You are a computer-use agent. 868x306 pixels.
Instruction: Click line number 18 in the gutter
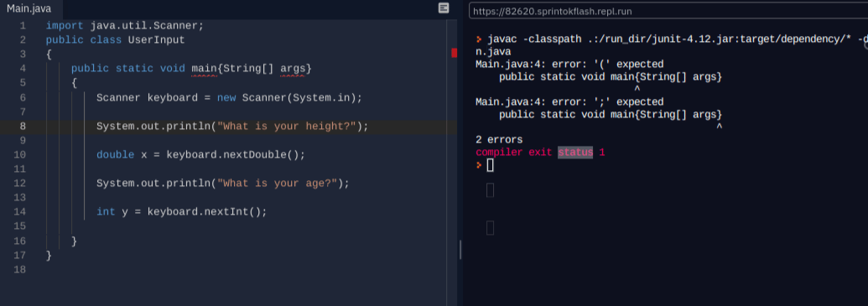[19, 269]
